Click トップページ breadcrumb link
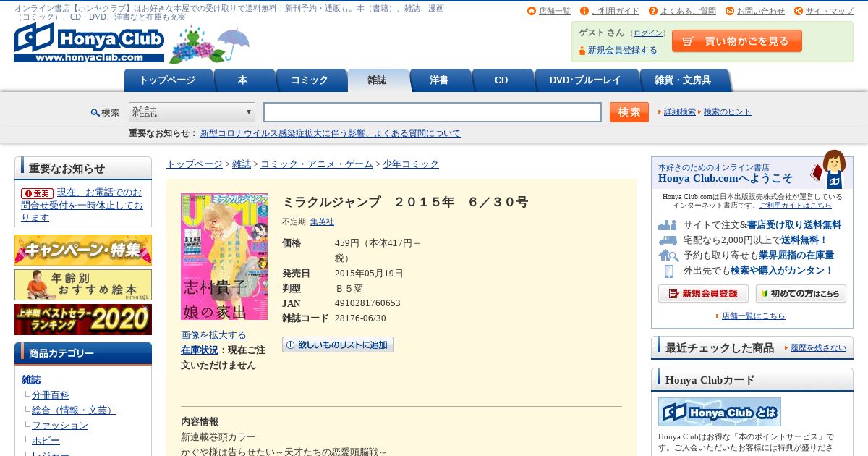 pyautogui.click(x=195, y=164)
